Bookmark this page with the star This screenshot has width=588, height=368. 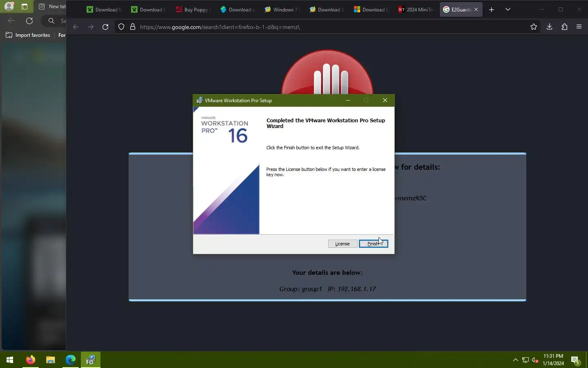pyautogui.click(x=533, y=27)
